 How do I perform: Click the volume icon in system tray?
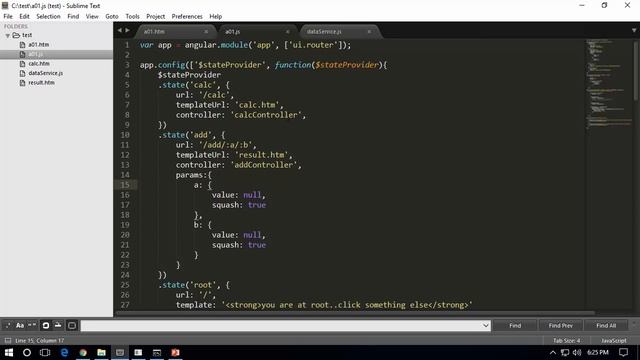(x=577, y=352)
